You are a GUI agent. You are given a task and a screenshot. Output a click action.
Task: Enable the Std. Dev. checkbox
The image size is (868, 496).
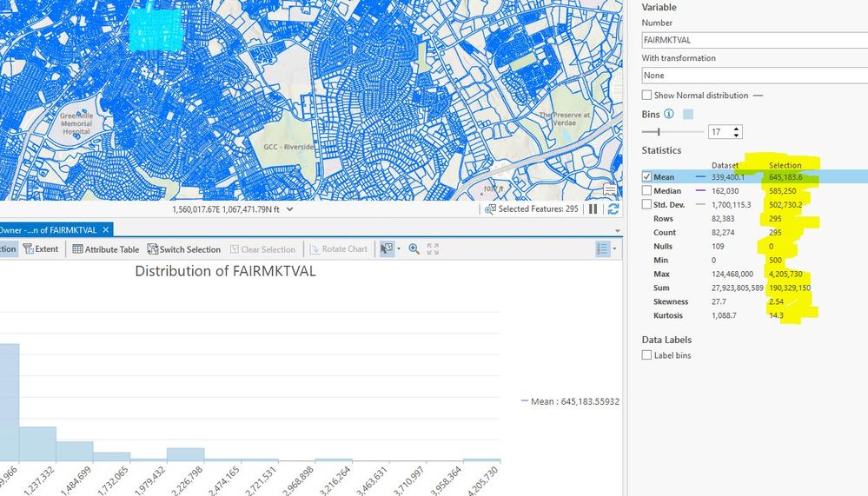pyautogui.click(x=646, y=205)
